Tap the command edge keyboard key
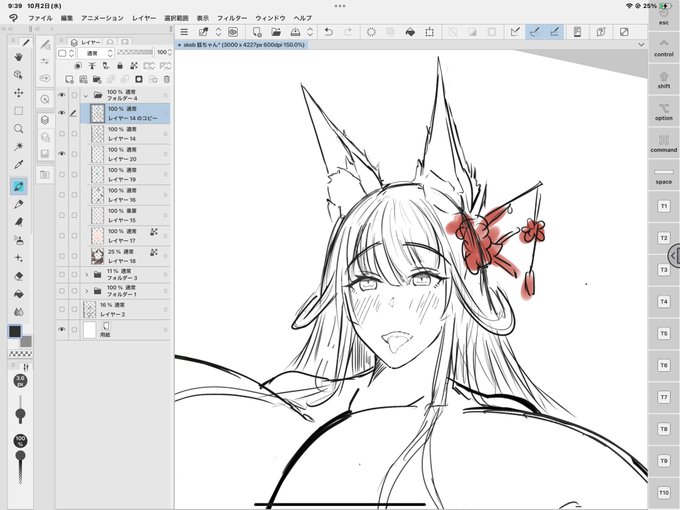This screenshot has height=510, width=680. (x=664, y=144)
